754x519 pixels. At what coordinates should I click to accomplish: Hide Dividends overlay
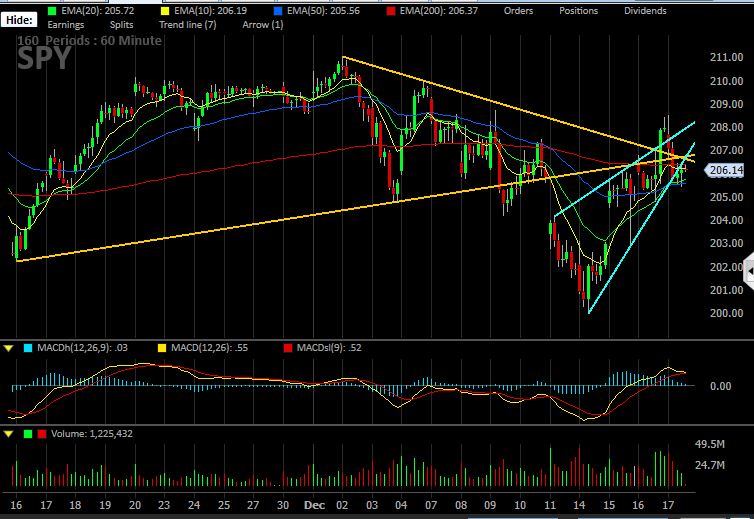(645, 11)
